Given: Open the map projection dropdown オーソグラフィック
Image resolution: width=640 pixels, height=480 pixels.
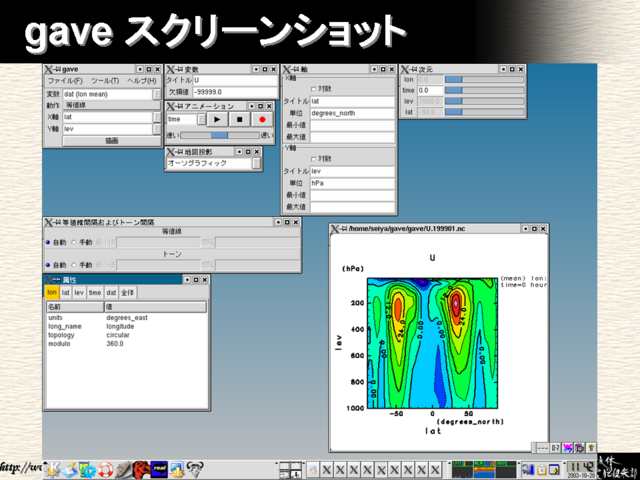Looking at the screenshot, I should click(x=256, y=163).
